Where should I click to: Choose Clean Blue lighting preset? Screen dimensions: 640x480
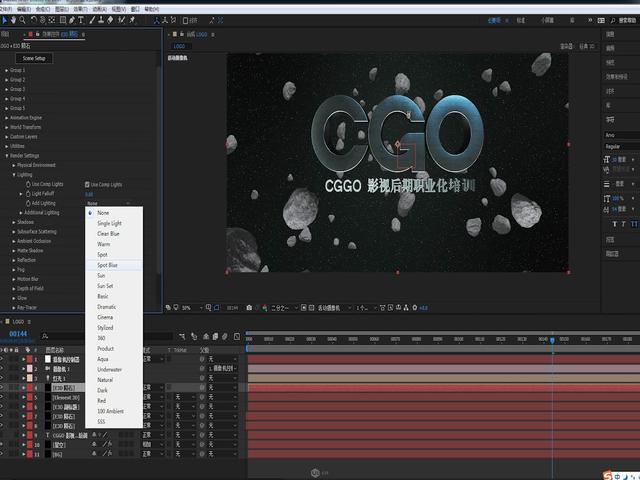pyautogui.click(x=114, y=234)
